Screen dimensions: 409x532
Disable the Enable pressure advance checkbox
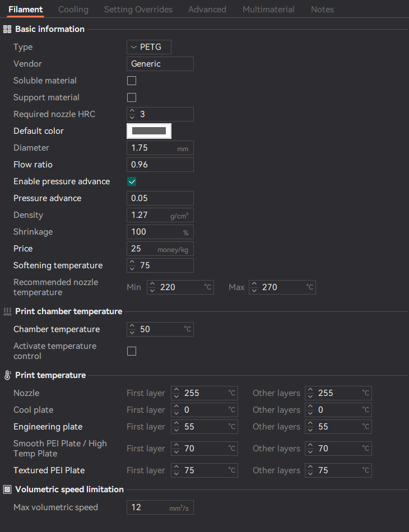click(132, 181)
